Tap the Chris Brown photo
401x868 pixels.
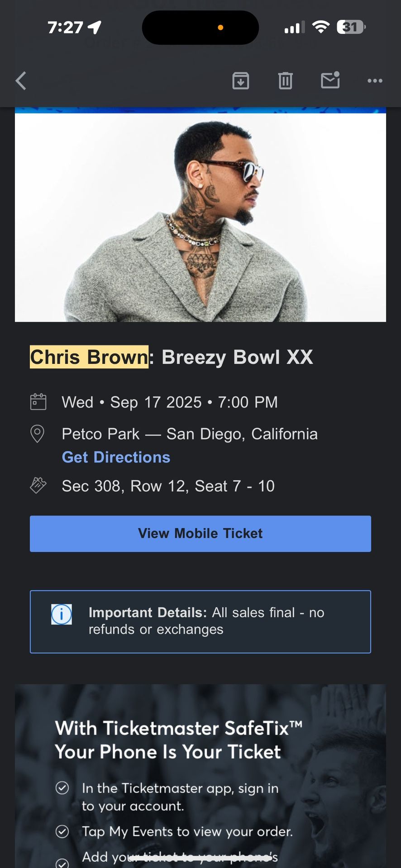pos(200,215)
